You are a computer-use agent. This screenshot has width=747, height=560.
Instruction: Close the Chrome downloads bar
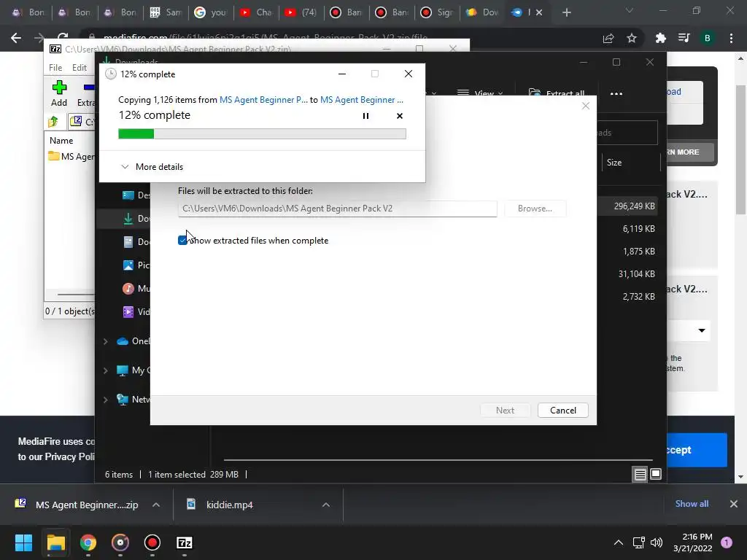(734, 504)
